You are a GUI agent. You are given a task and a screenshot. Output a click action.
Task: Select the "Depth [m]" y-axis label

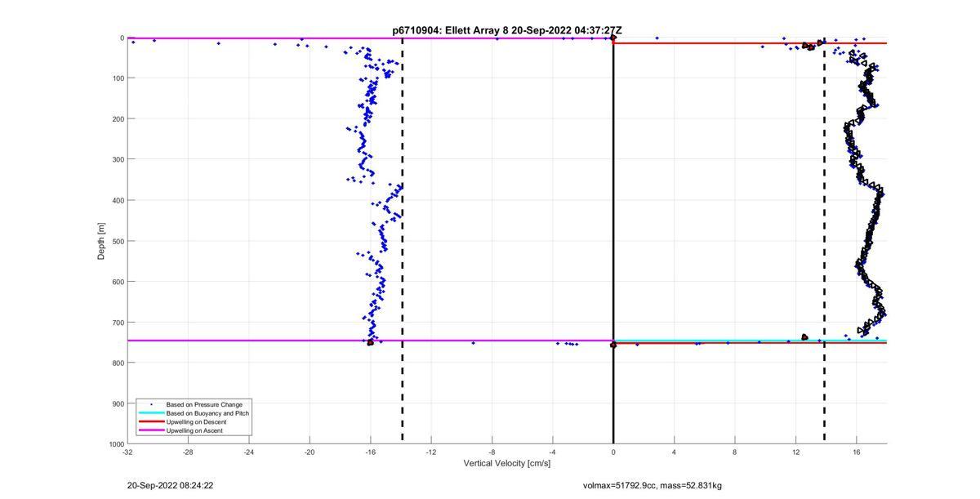101,241
